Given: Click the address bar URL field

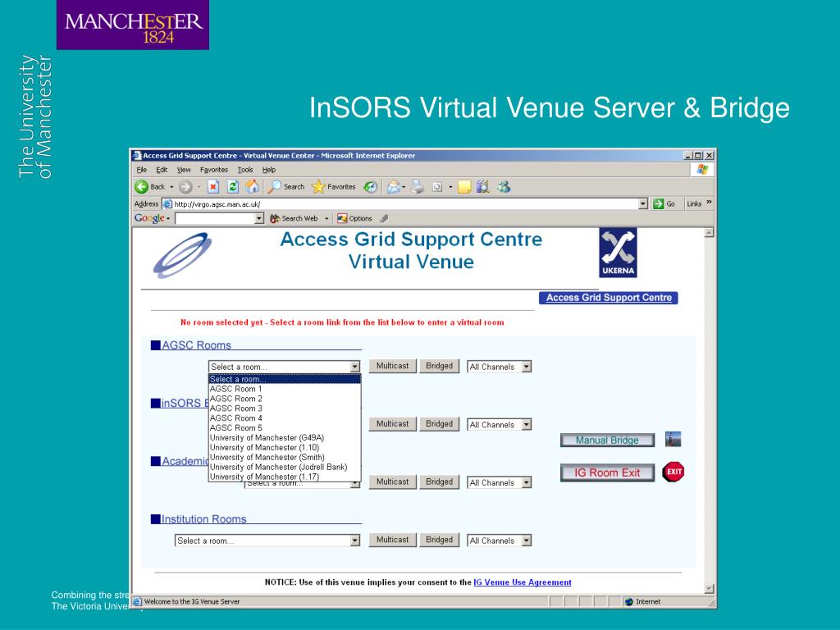Looking at the screenshot, I should pyautogui.click(x=405, y=203).
